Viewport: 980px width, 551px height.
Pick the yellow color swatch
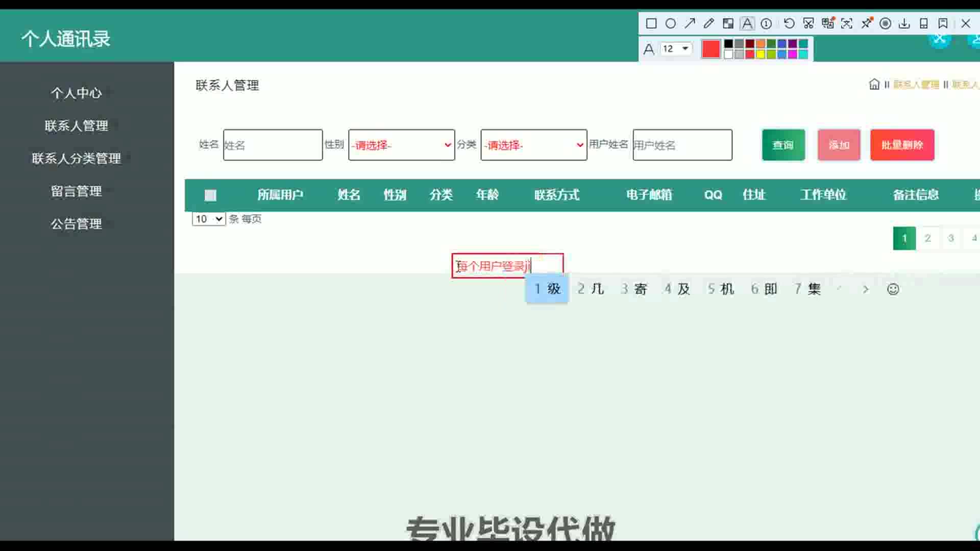point(761,54)
